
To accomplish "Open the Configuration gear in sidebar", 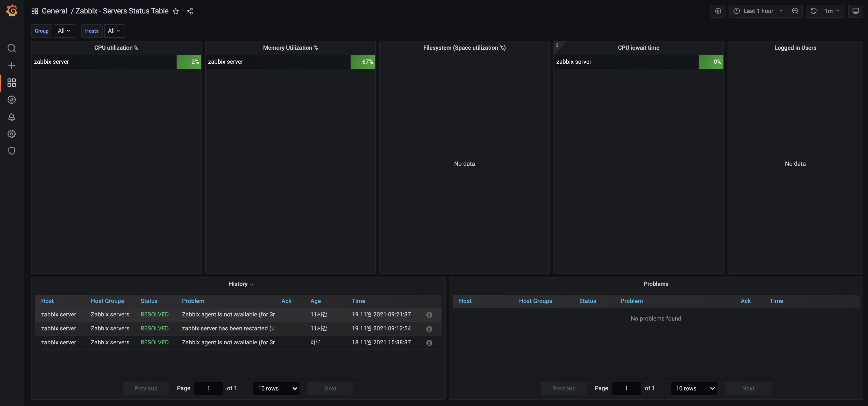I will pyautogui.click(x=11, y=134).
